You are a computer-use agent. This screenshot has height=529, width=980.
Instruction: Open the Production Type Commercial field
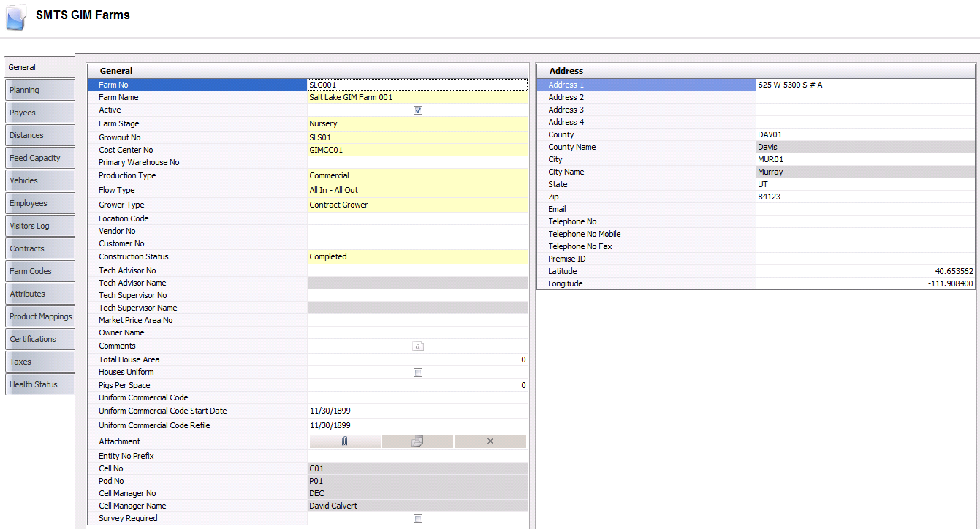pyautogui.click(x=417, y=175)
